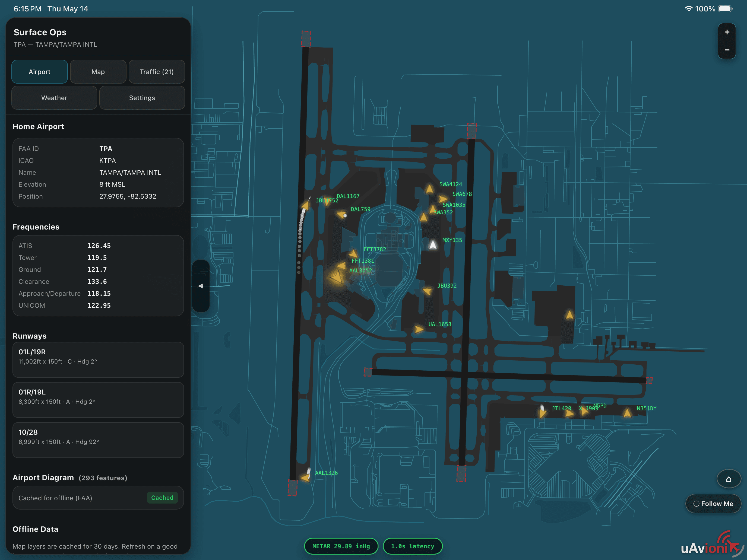Open runway 10/28 card
747x560 pixels.
pyautogui.click(x=98, y=440)
